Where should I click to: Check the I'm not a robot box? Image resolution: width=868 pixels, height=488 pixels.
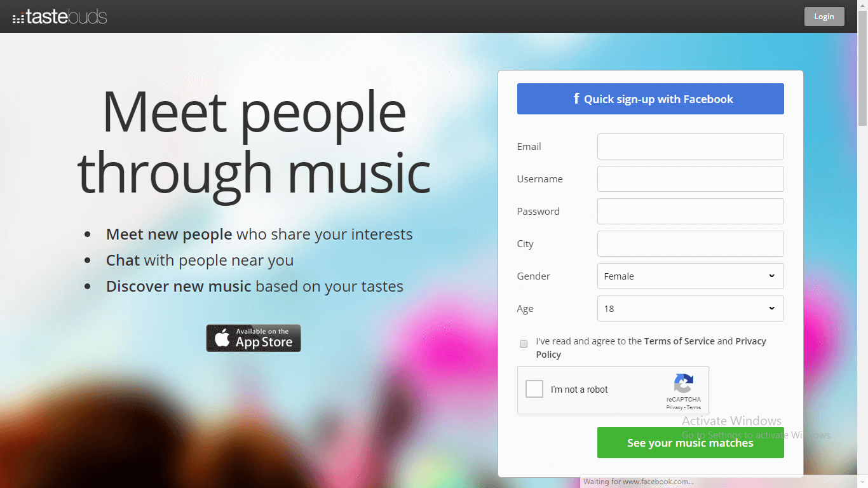534,389
